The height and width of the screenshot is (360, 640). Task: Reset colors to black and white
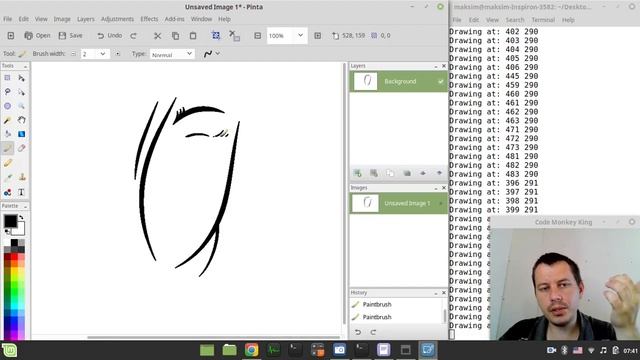click(7, 232)
